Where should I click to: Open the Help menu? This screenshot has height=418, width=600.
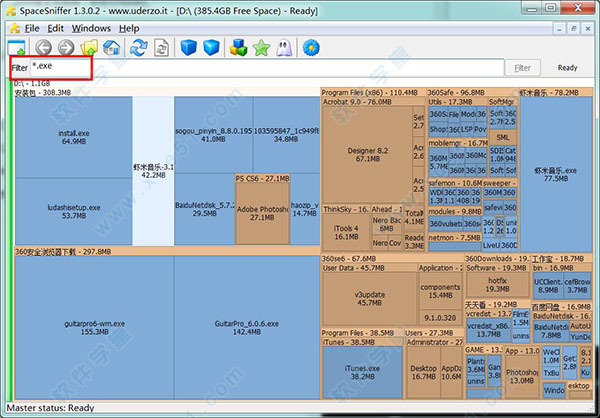click(129, 28)
